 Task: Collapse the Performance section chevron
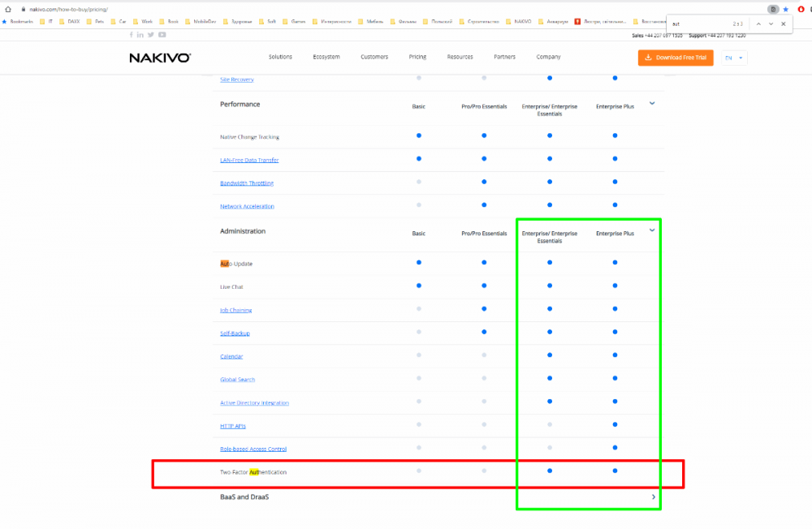point(652,104)
